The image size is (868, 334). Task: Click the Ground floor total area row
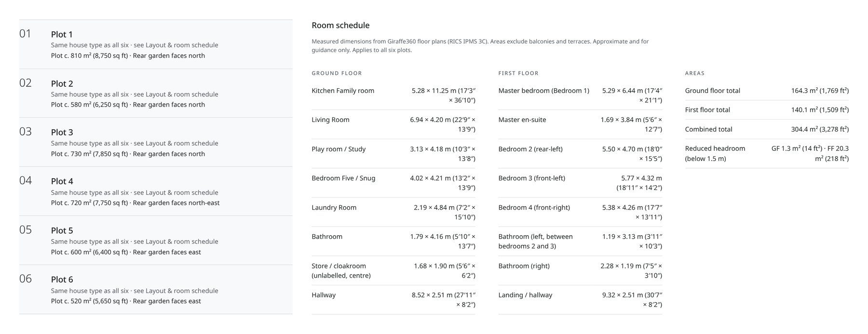(x=767, y=91)
